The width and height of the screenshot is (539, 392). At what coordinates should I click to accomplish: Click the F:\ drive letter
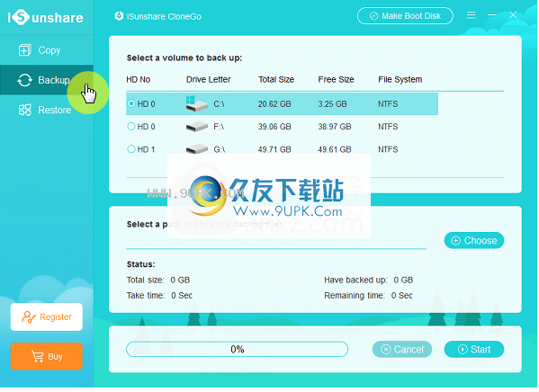pyautogui.click(x=219, y=127)
